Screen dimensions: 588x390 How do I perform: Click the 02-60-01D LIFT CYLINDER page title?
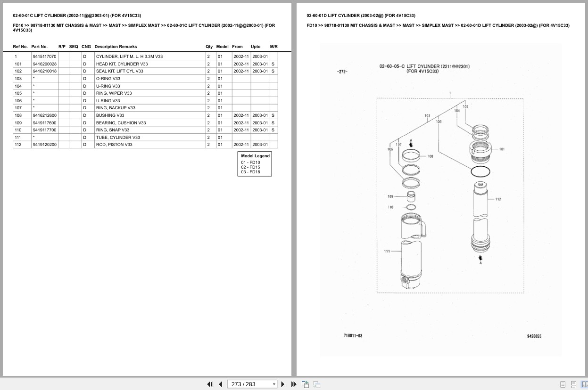(361, 16)
